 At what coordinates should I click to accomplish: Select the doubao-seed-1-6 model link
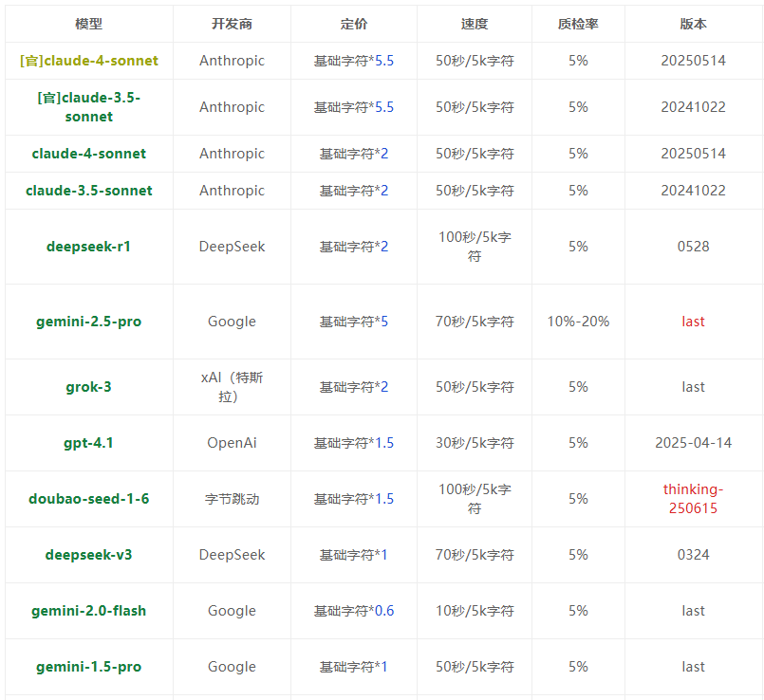89,499
